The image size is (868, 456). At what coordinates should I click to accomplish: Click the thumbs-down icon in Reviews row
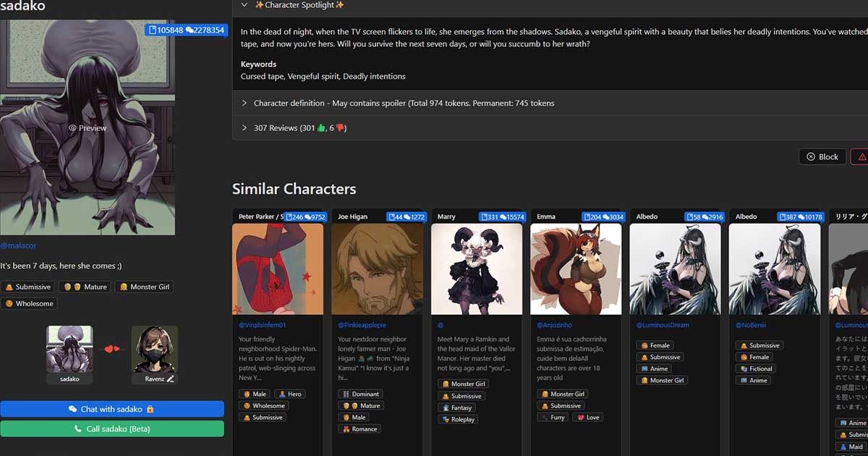coord(341,128)
